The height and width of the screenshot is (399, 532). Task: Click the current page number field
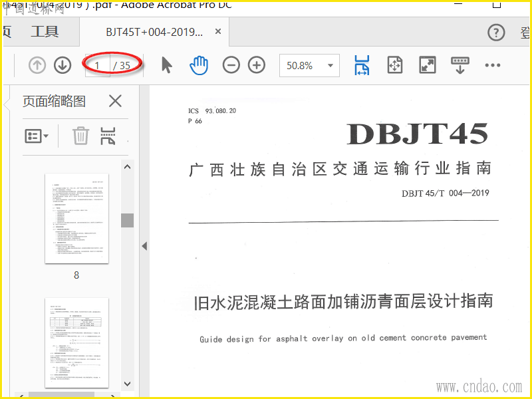(97, 65)
